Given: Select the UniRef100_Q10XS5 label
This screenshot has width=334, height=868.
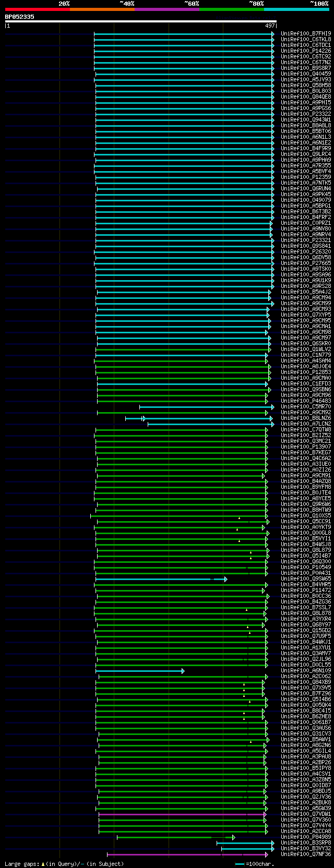Looking at the screenshot, I should coord(306,515).
